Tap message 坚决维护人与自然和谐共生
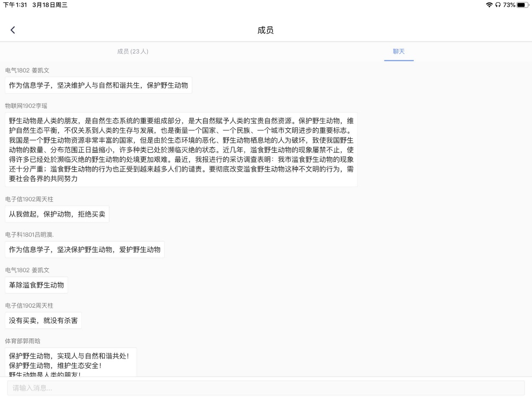 [x=99, y=85]
